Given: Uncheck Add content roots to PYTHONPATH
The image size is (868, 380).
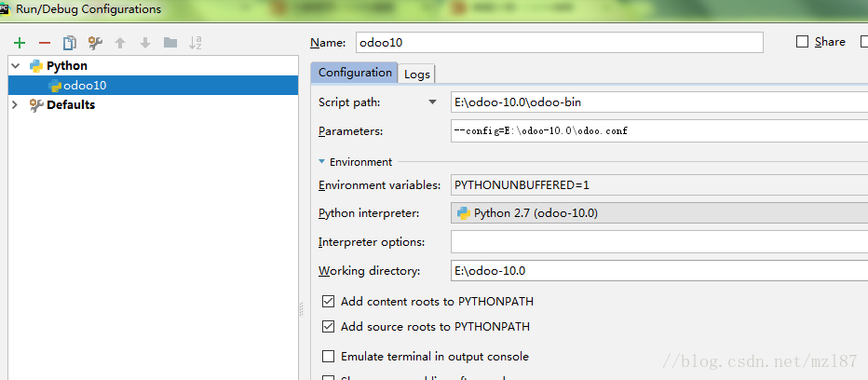Looking at the screenshot, I should (x=328, y=302).
